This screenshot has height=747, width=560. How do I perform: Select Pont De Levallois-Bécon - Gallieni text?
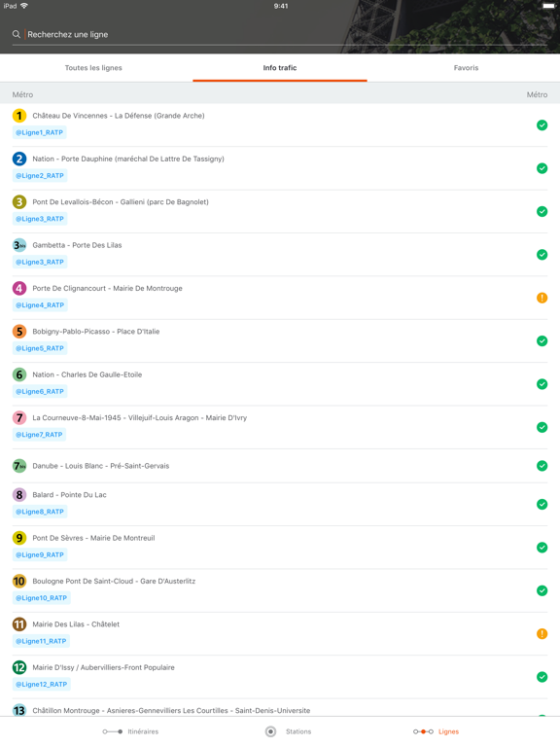pyautogui.click(x=121, y=202)
